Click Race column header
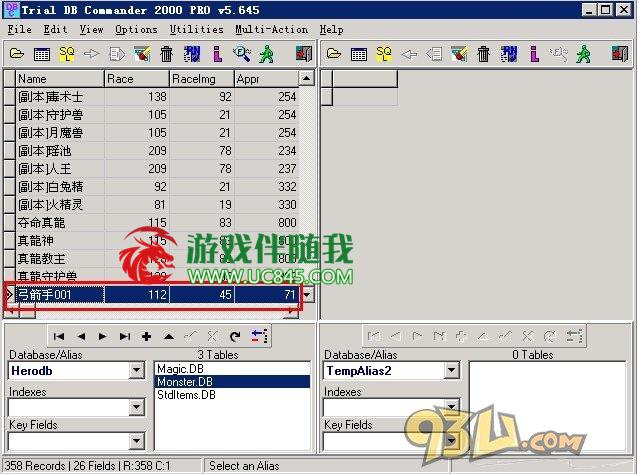Screen dimensions: 637x474 pyautogui.click(x=137, y=79)
